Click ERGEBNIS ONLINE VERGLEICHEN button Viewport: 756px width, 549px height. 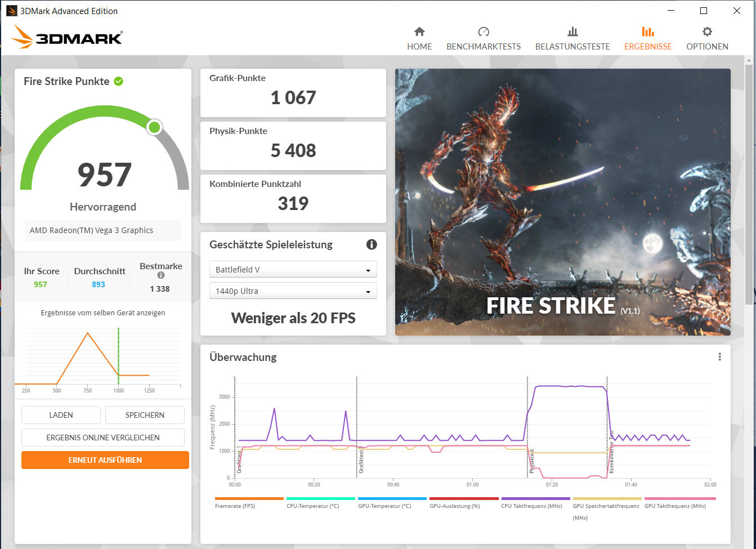[103, 438]
